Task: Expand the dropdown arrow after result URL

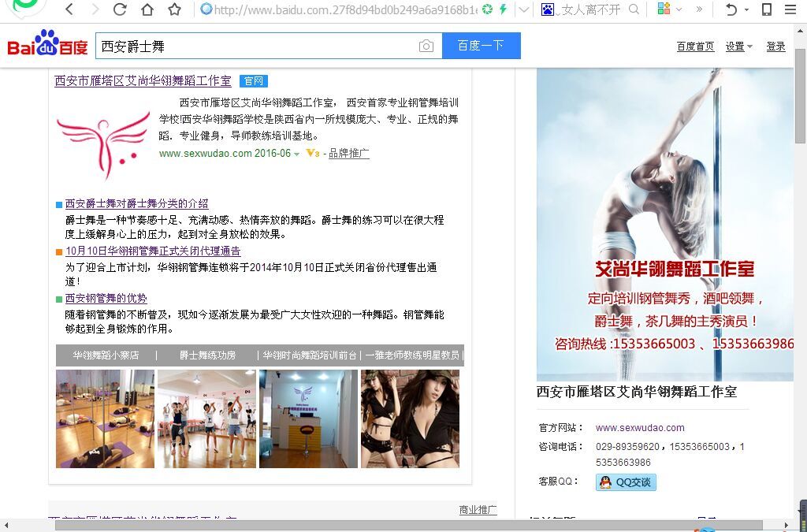Action: tap(297, 154)
